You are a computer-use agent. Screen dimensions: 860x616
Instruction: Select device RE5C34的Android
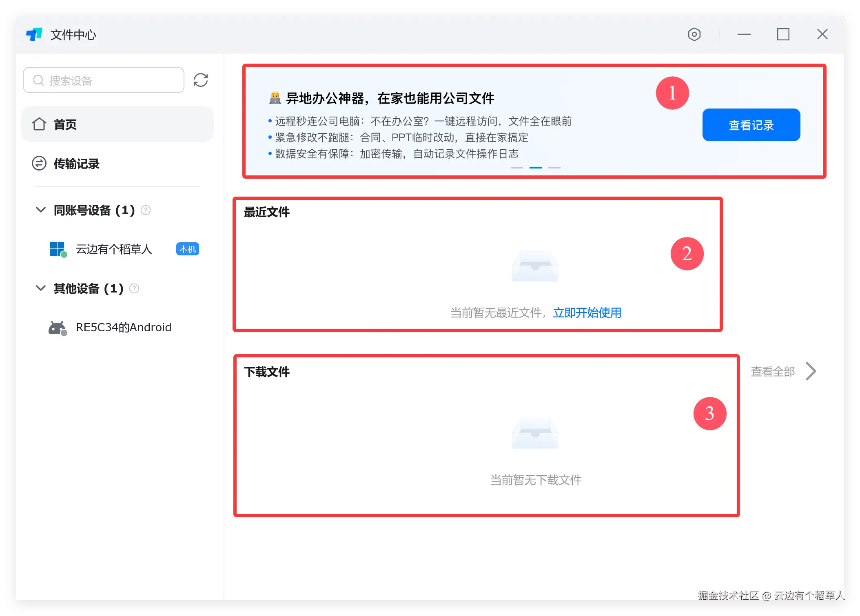[x=123, y=328]
